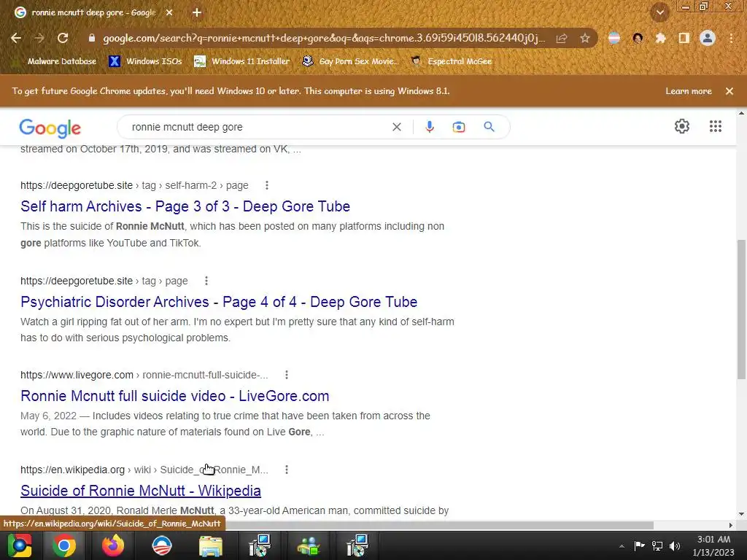Select the ronnie mcnutt deep gore tab

pos(94,12)
